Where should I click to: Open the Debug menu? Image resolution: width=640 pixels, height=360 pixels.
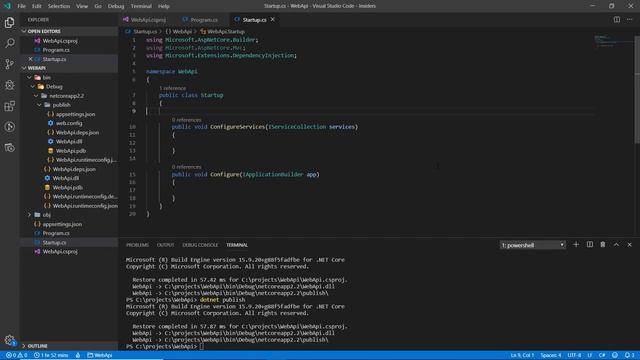click(x=116, y=6)
